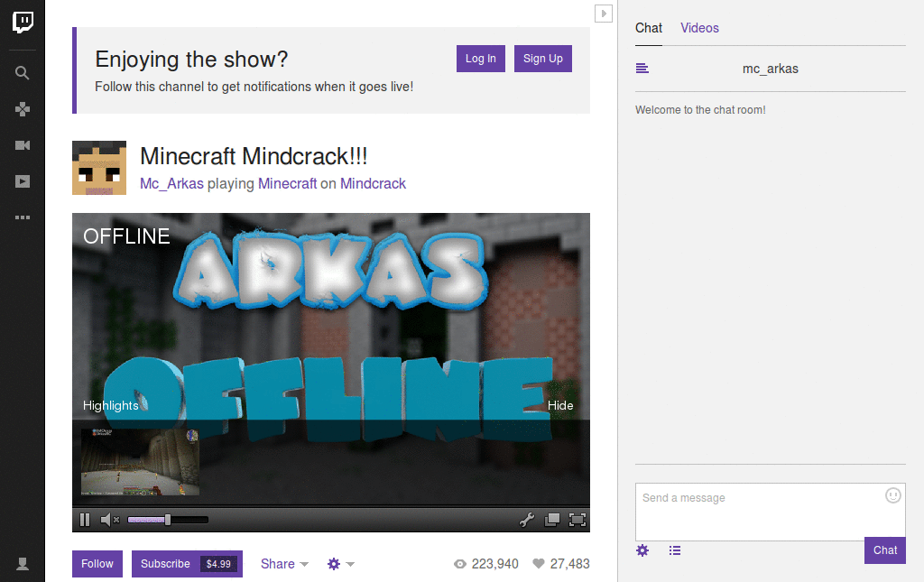Click the Subscribe $4.99 button
This screenshot has width=924, height=582.
click(187, 564)
